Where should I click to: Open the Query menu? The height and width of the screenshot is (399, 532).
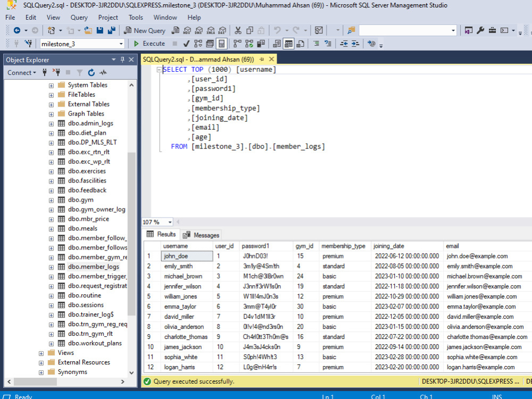pos(79,17)
